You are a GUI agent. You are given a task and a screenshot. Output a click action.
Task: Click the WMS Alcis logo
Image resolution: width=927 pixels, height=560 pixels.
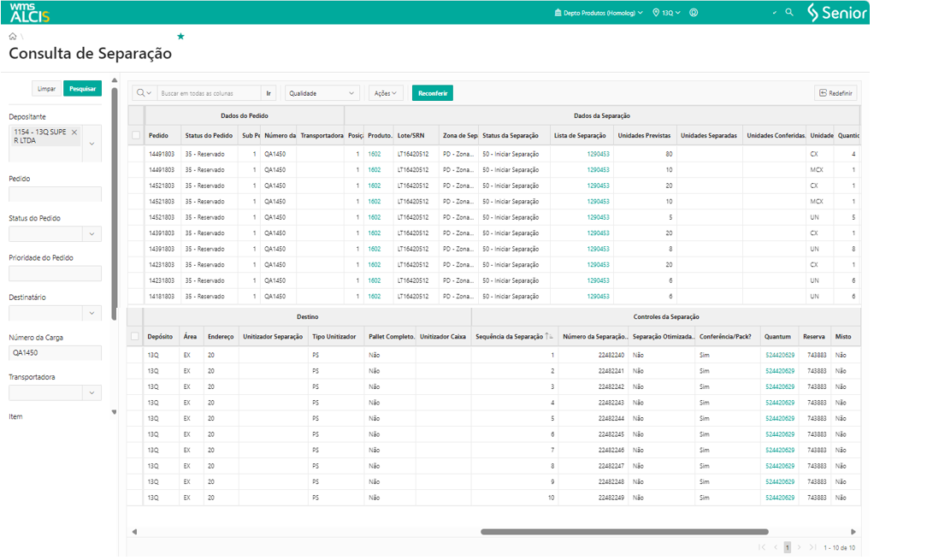30,12
